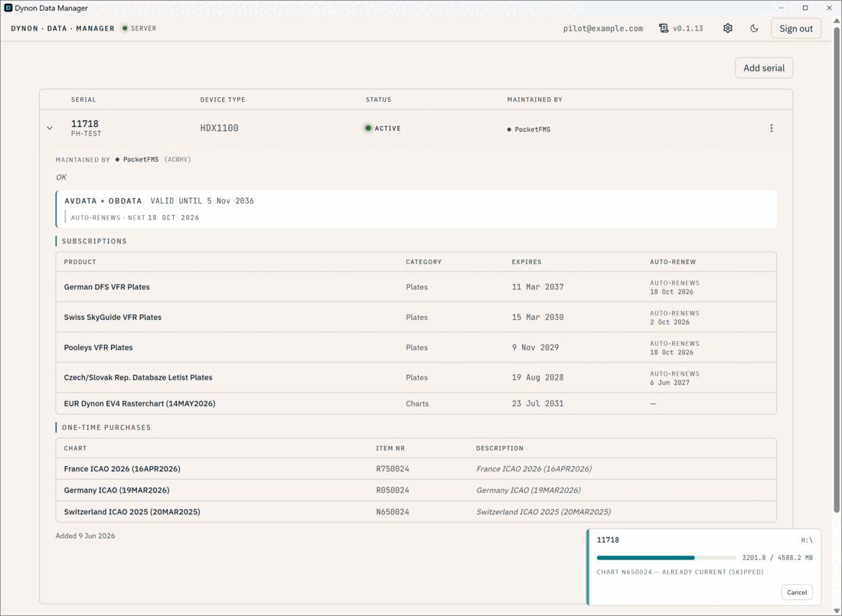Select the Swiss SkyGuide VFR Plates row
Screen dimensions: 842x616
pyautogui.click(x=416, y=317)
